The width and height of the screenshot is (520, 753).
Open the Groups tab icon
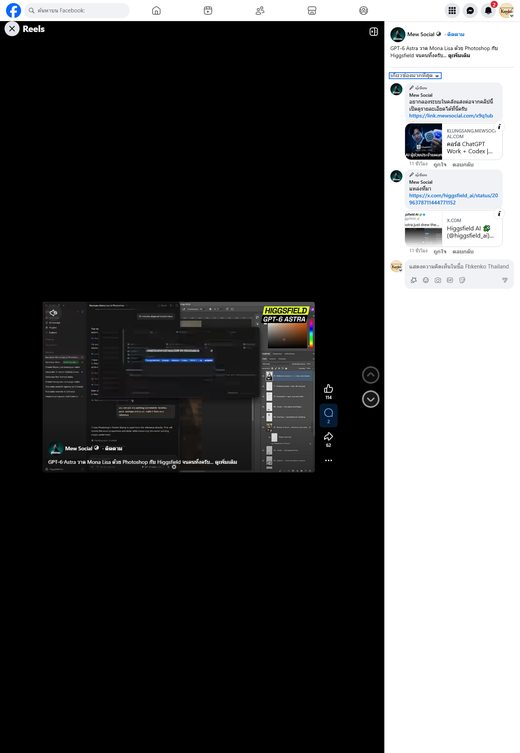click(x=363, y=11)
